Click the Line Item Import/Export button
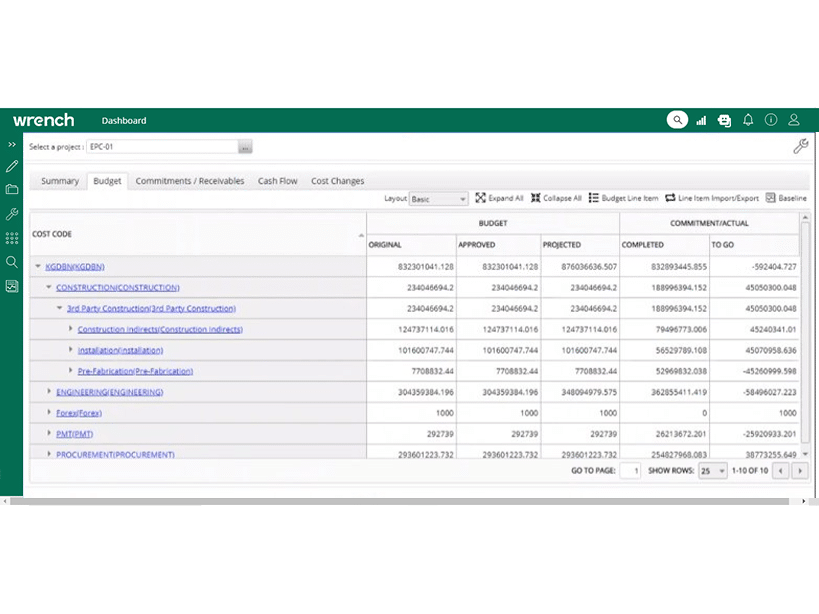 click(x=711, y=198)
